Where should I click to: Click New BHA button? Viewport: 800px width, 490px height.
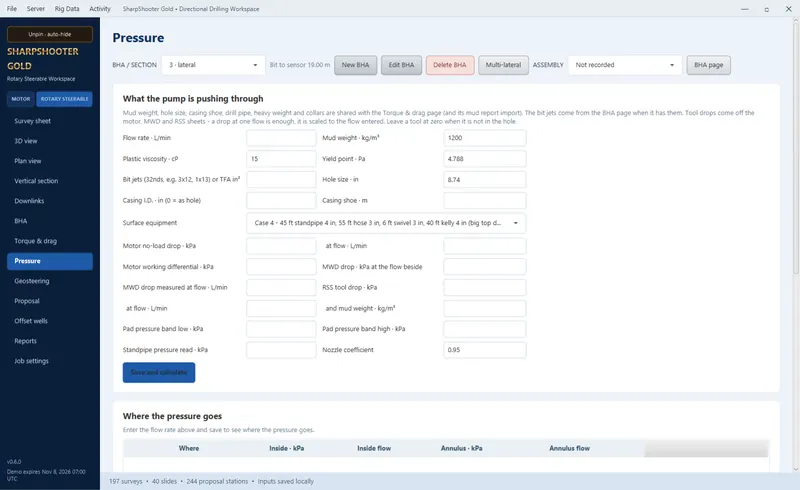[355, 65]
